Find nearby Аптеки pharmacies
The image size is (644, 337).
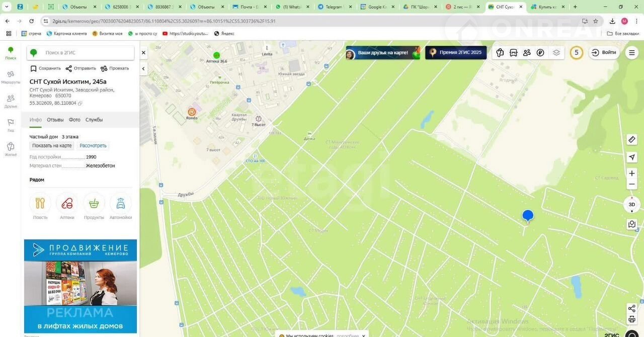click(x=67, y=207)
